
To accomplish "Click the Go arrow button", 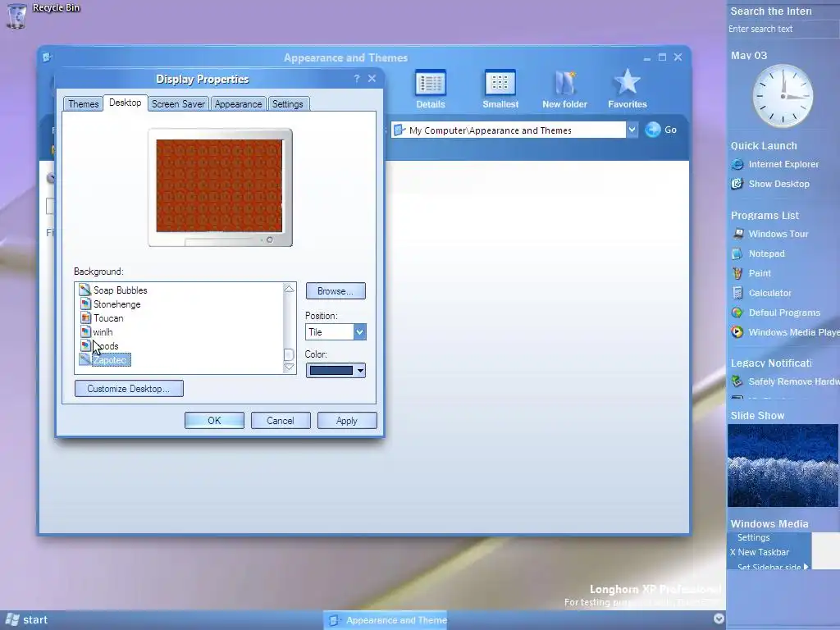I will tap(652, 130).
